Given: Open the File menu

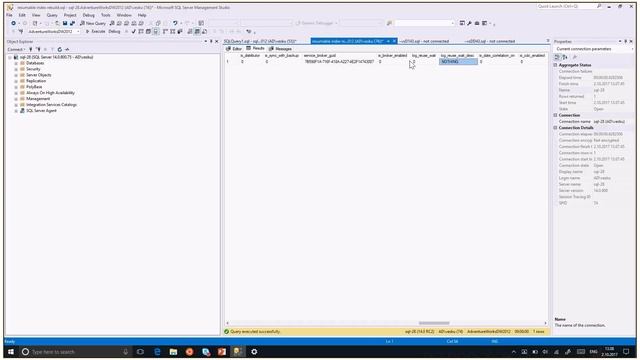Looking at the screenshot, I should click(x=9, y=15).
